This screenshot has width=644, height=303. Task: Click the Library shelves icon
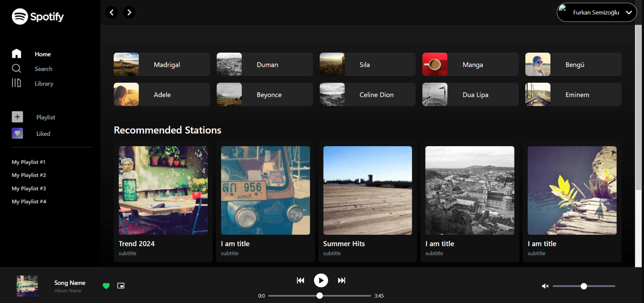16,83
